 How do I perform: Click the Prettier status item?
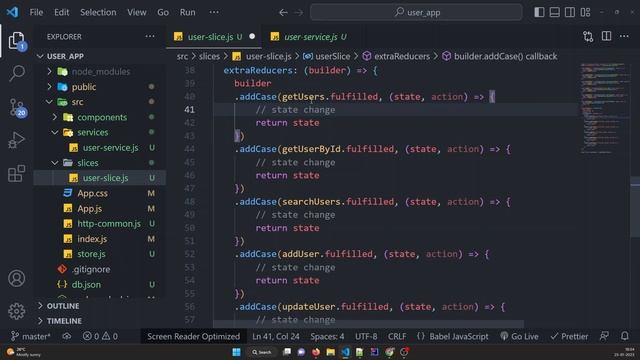(x=569, y=336)
